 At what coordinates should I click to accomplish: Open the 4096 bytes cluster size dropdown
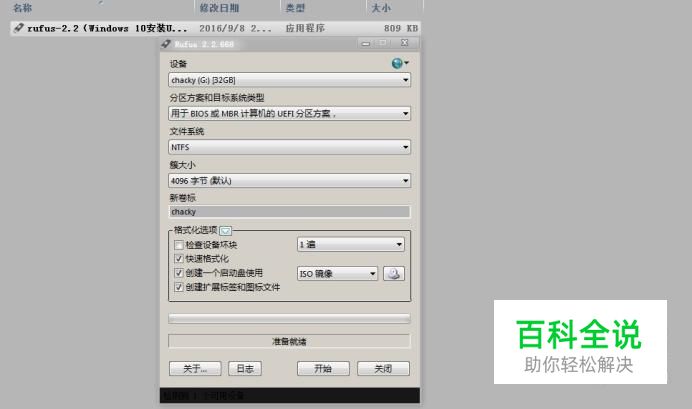(290, 181)
